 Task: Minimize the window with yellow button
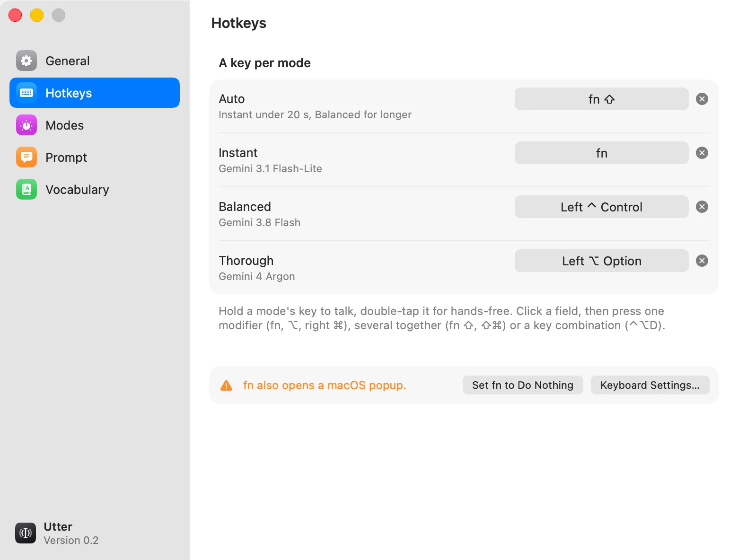pyautogui.click(x=37, y=15)
